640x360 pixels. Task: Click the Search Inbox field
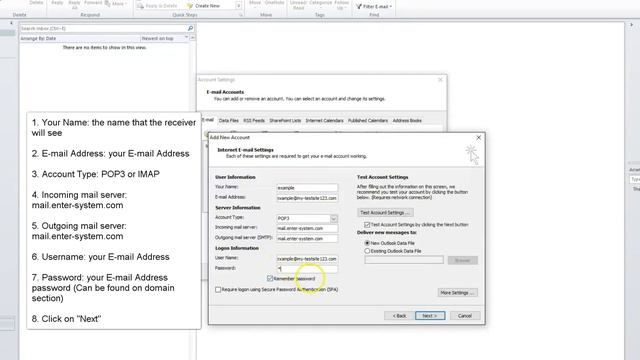click(103, 29)
